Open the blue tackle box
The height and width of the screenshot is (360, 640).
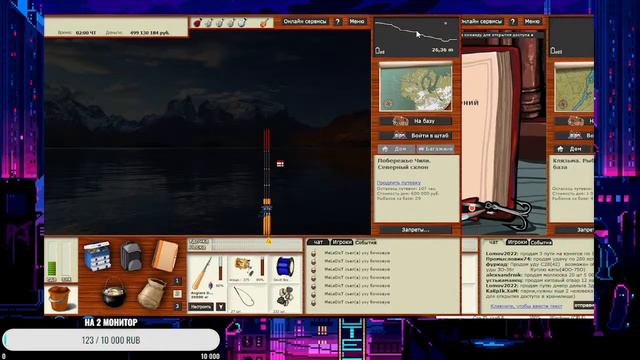(97, 256)
